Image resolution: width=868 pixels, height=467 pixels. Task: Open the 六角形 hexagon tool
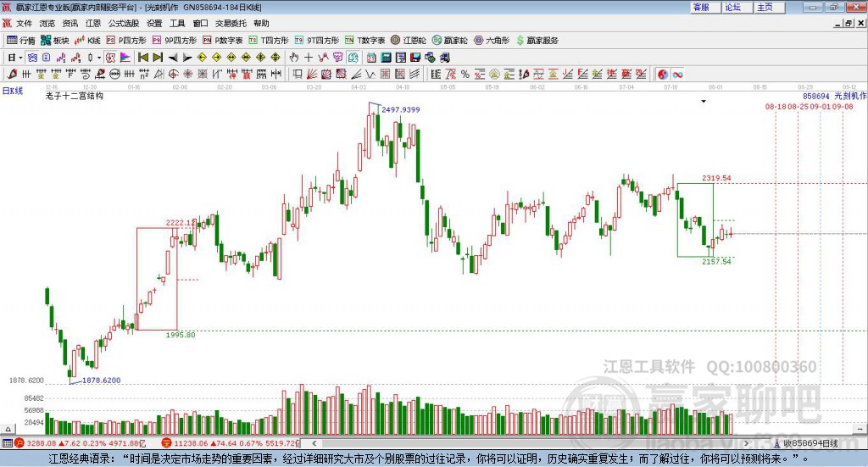pos(492,41)
